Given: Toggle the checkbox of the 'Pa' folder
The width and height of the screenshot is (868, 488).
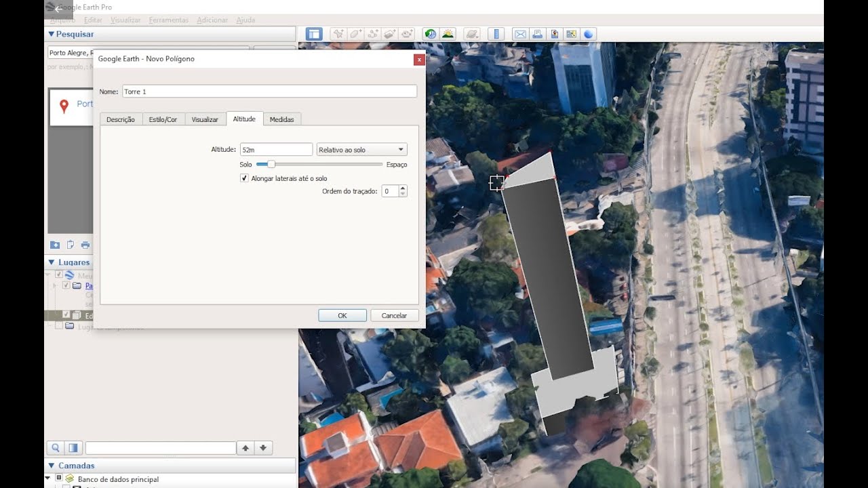Looking at the screenshot, I should pos(66,285).
